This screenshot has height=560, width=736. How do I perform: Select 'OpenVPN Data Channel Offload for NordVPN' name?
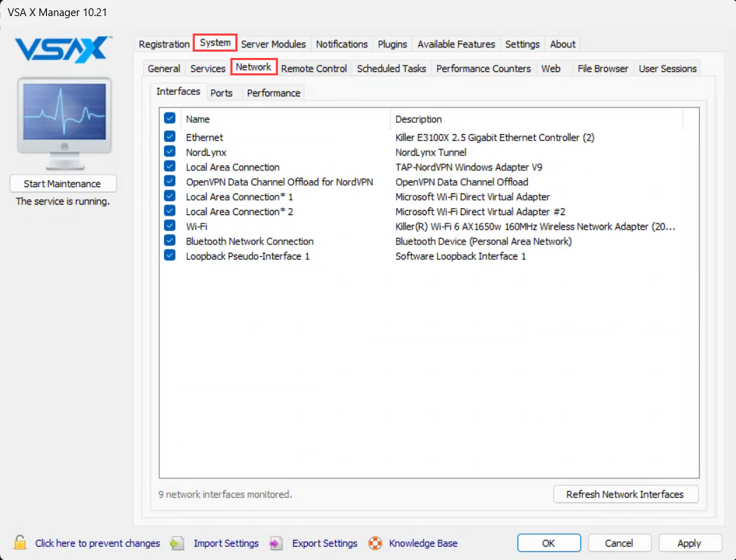(x=279, y=182)
